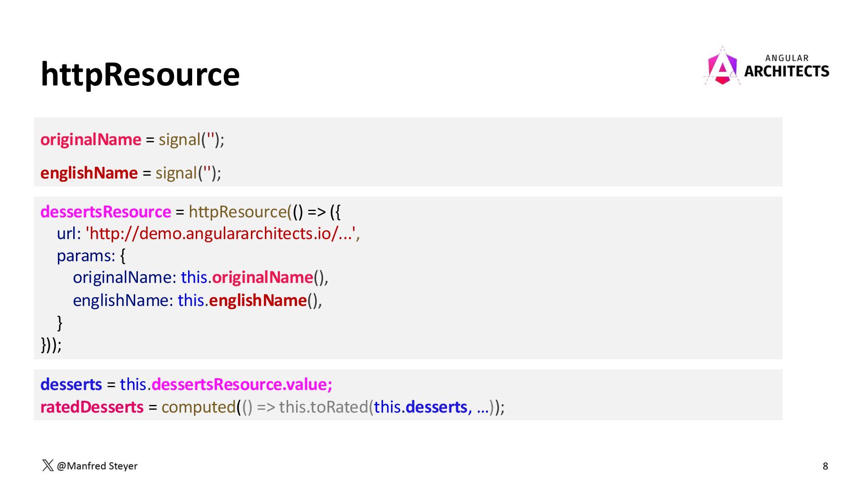Viewport: 868px width, 488px height.
Task: Click 'originalName' in the signal declaration
Action: [91, 139]
